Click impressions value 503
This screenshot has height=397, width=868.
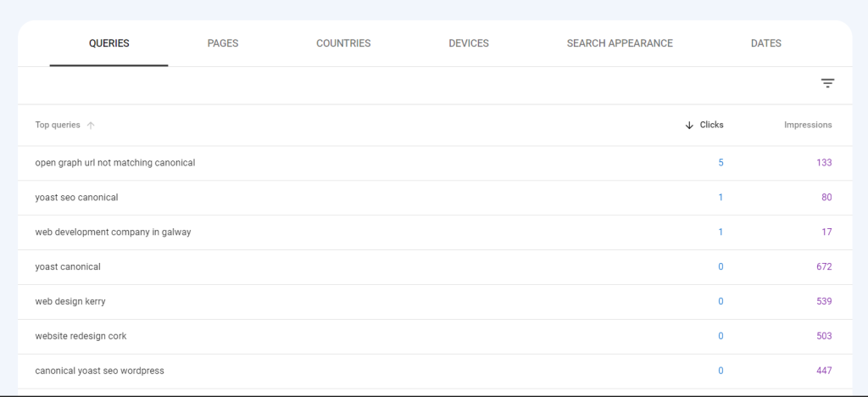coord(824,336)
